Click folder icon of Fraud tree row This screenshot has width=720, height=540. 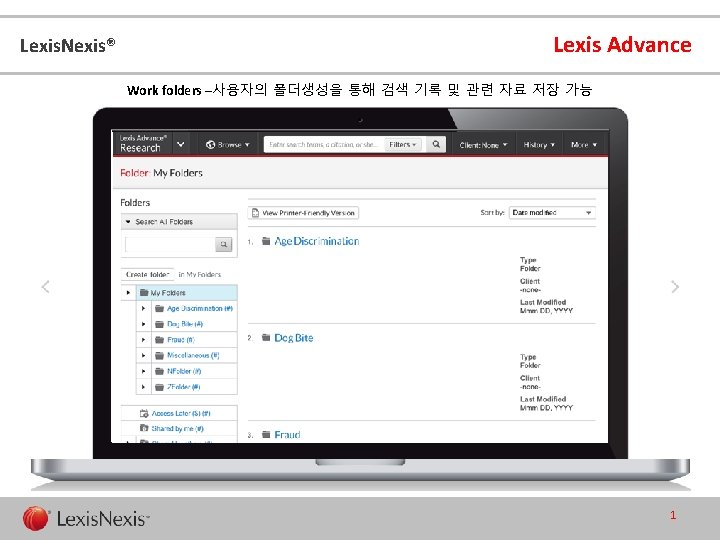(159, 340)
